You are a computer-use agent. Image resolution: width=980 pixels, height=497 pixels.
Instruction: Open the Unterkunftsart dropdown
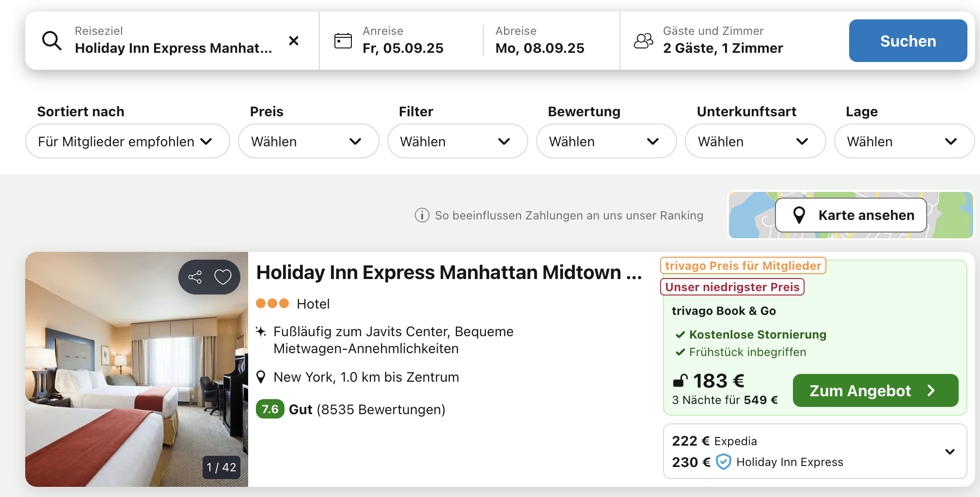pos(755,141)
